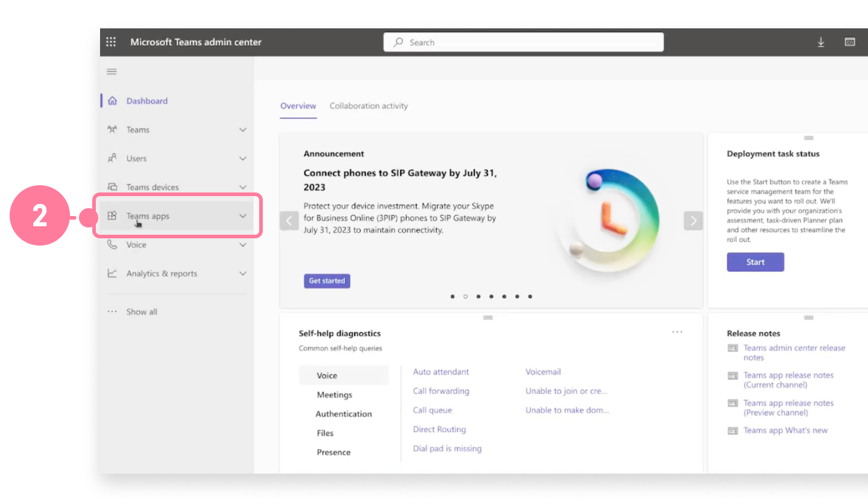This screenshot has width=868, height=502.
Task: Click icon beside Teams app What's new
Action: click(x=733, y=431)
